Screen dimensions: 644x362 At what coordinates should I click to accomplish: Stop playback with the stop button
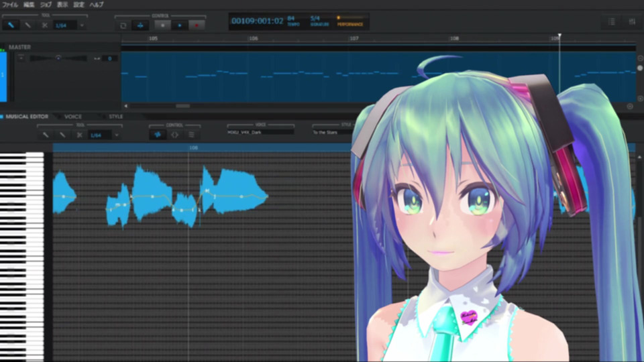tap(162, 25)
